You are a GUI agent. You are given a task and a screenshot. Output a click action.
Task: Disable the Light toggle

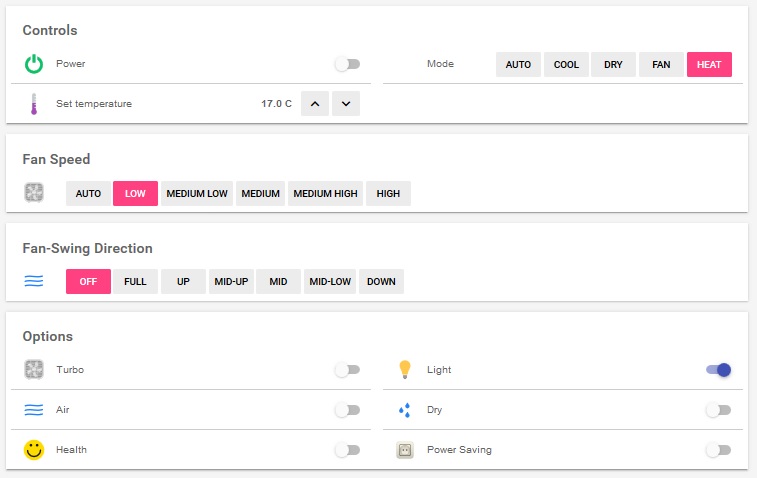718,370
